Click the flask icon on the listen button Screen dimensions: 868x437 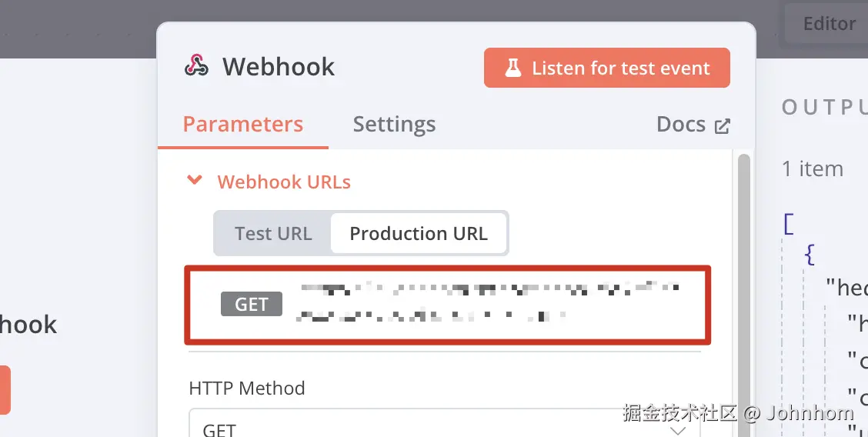pyautogui.click(x=512, y=68)
